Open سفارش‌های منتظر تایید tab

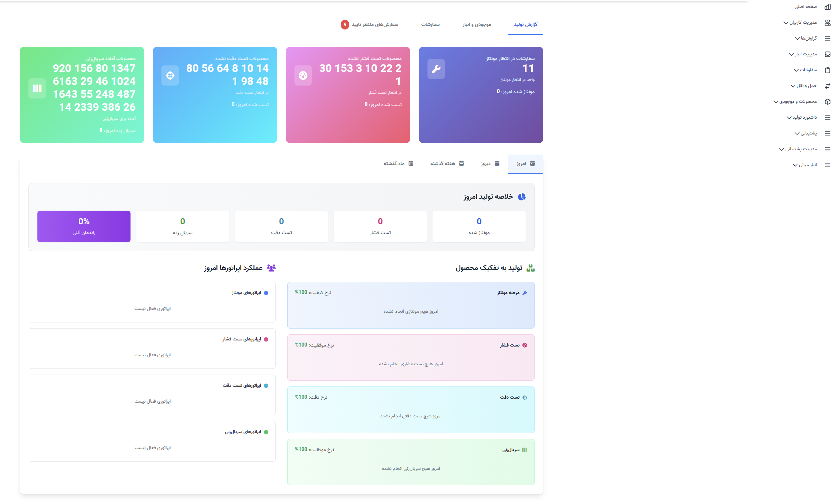(x=375, y=24)
